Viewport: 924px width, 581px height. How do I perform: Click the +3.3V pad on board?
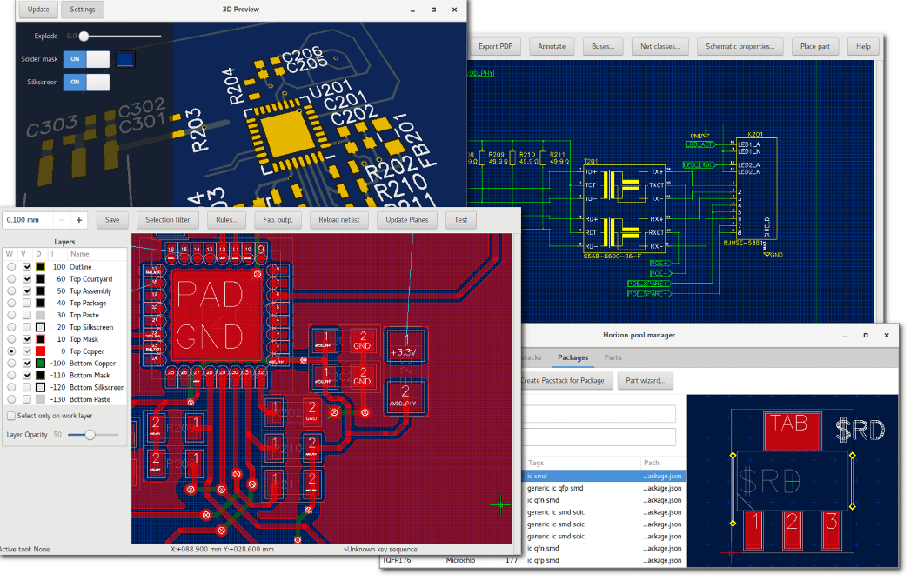click(406, 348)
